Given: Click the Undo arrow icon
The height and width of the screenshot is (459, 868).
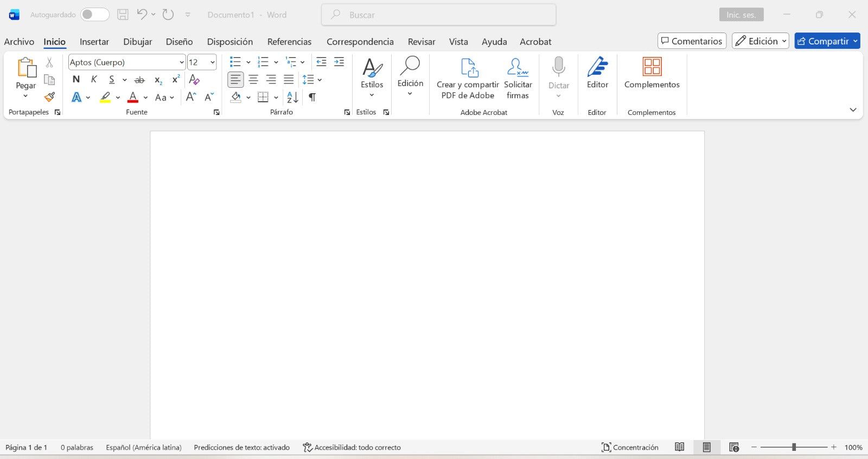Looking at the screenshot, I should [x=142, y=15].
